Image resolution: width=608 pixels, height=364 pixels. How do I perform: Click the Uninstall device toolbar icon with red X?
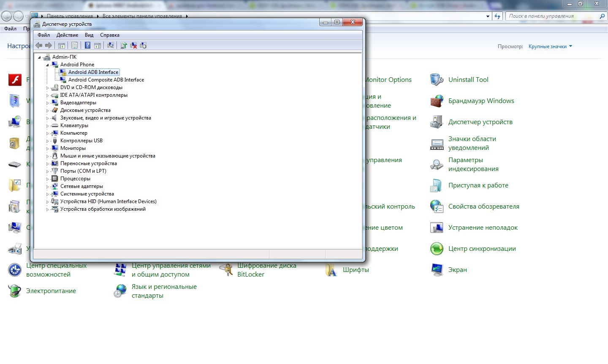click(133, 46)
